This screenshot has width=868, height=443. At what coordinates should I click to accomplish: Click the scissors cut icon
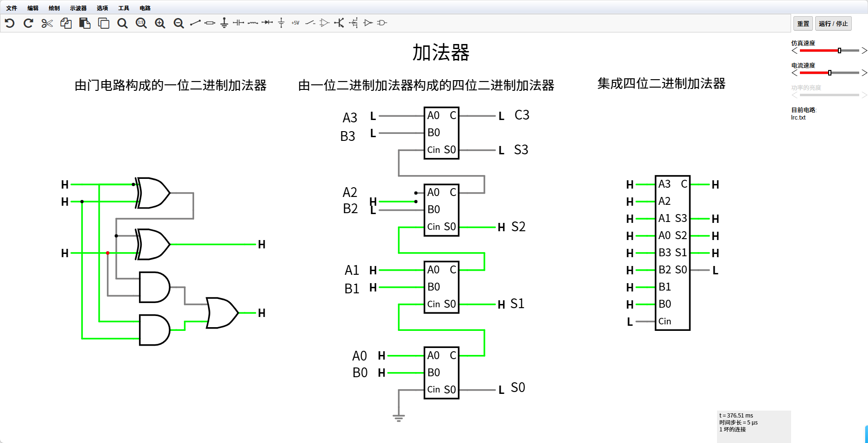pyautogui.click(x=47, y=23)
